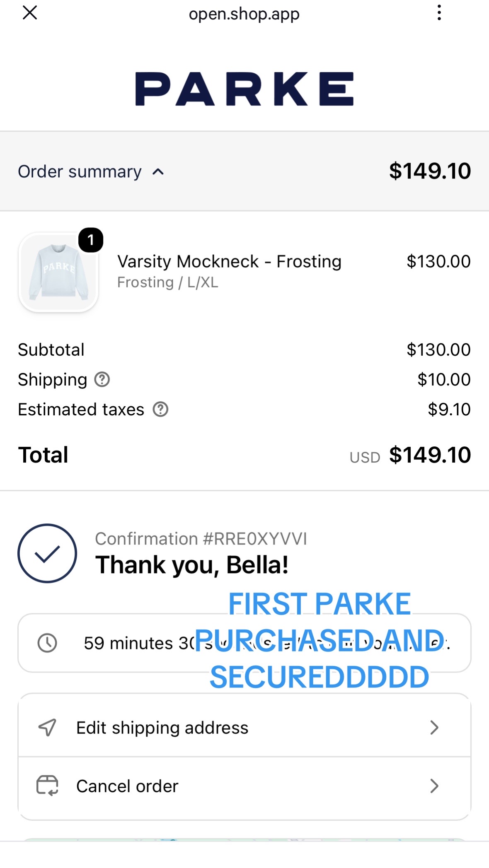Click the clock icon beside the countdown

(x=47, y=643)
